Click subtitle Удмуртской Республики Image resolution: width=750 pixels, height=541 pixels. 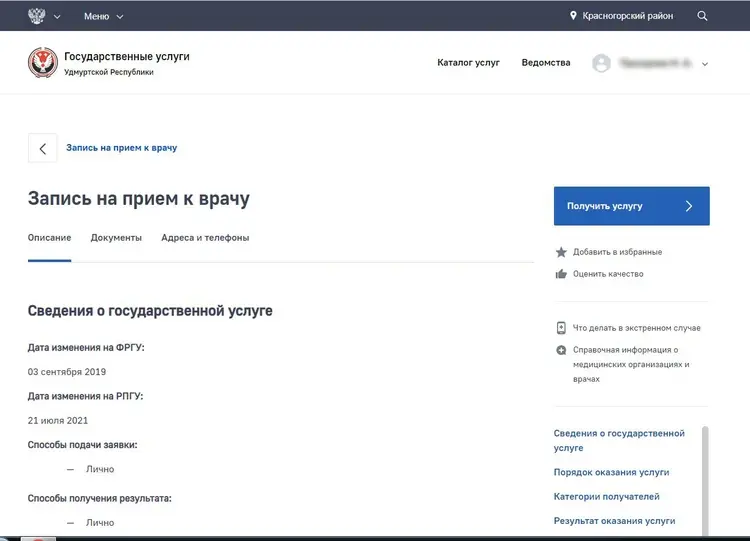(109, 72)
